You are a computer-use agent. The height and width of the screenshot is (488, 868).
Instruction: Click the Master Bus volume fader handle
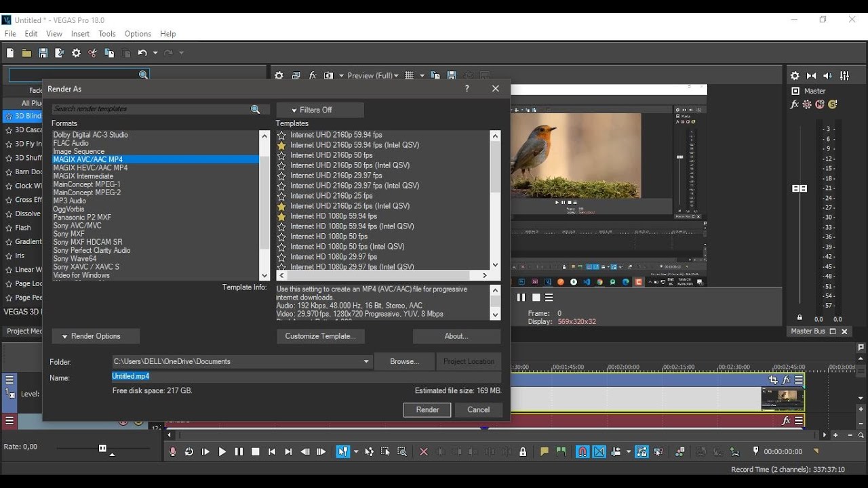800,188
